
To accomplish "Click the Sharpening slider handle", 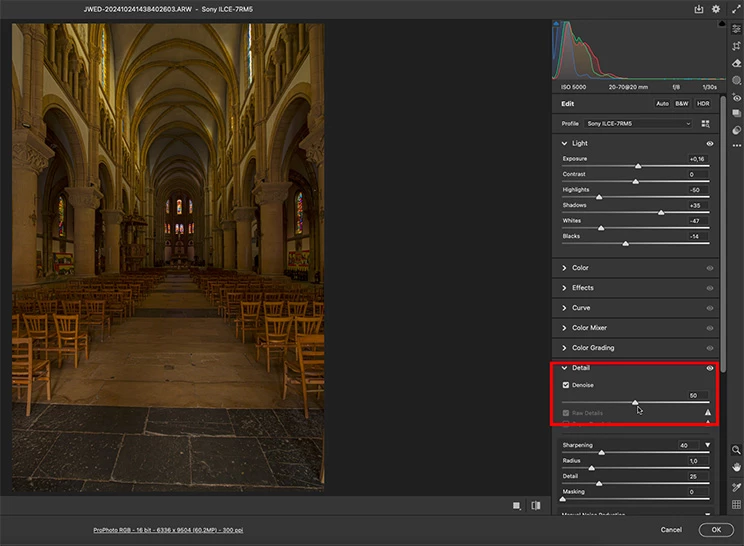I will 601,453.
